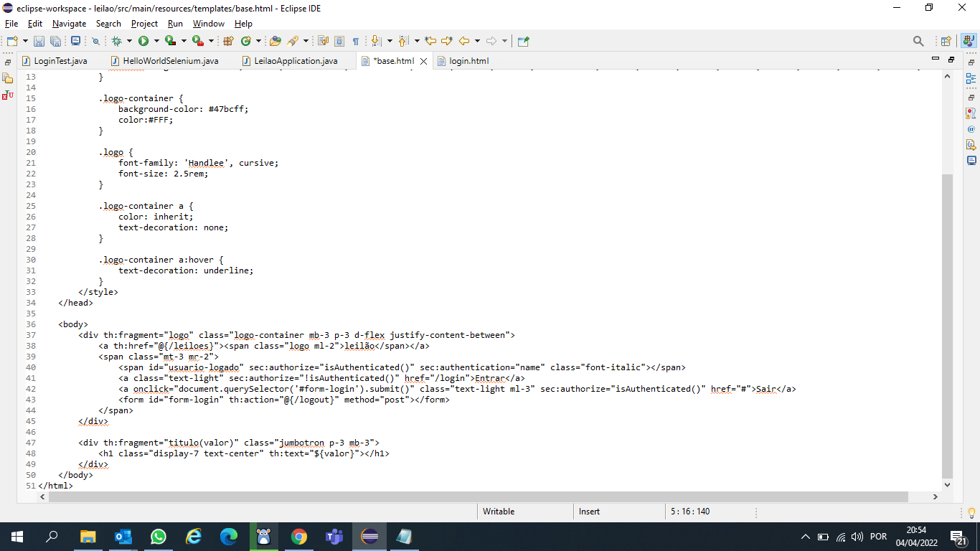Click the New file wizard icon
The width and height of the screenshot is (980, 551).
tap(12, 41)
